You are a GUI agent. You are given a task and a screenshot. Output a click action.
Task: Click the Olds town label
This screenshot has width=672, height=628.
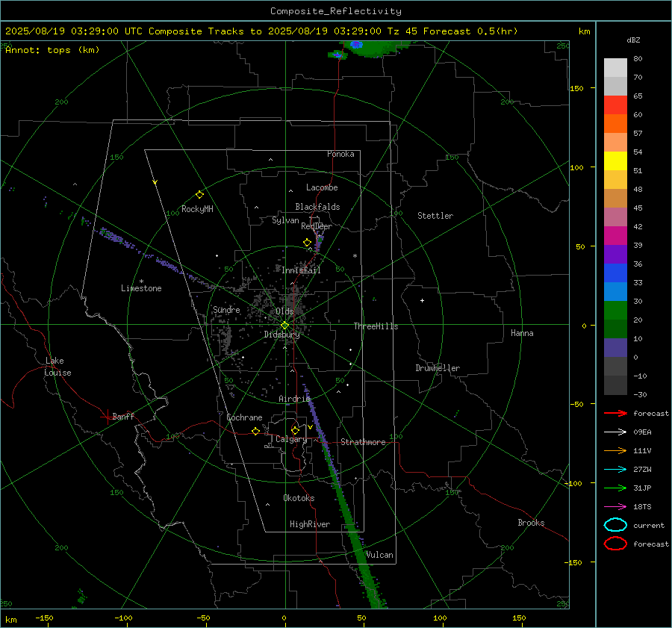[284, 311]
